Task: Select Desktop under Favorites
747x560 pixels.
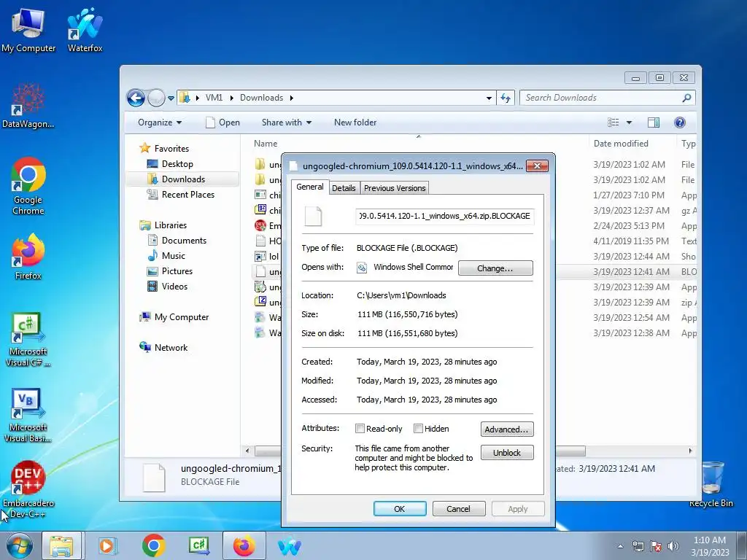Action: point(177,164)
